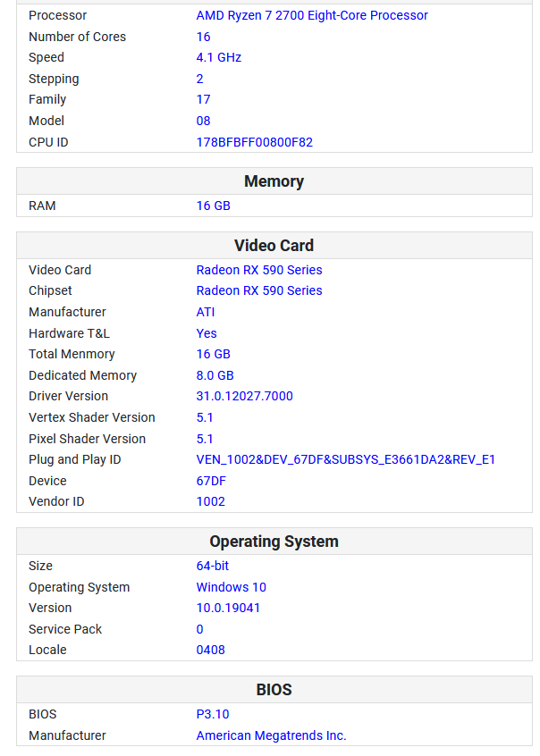Image resolution: width=540 pixels, height=756 pixels.
Task: Click the Device value '67DF'
Action: pos(211,481)
